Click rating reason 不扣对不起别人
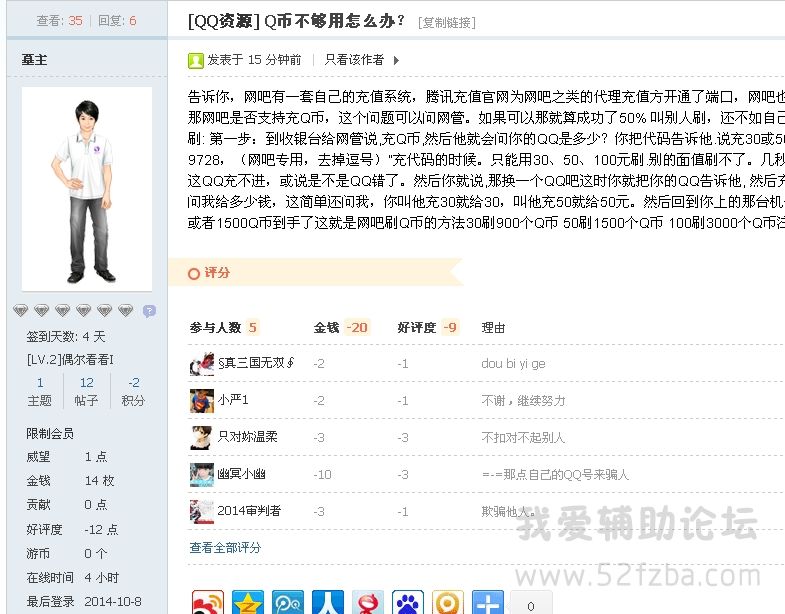The height and width of the screenshot is (614, 785). coord(523,438)
